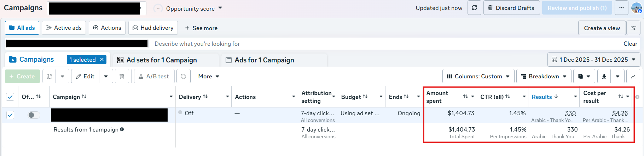Open the Campaign column header menu arrow

tap(171, 97)
